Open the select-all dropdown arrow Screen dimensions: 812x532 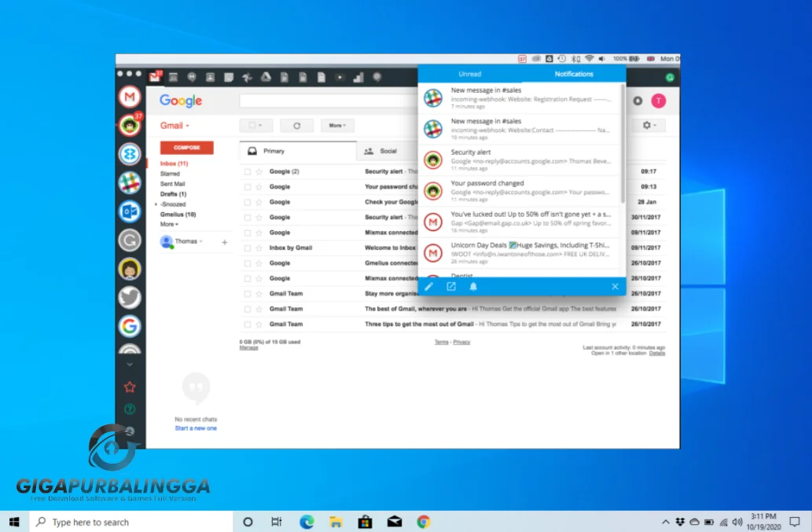click(x=262, y=125)
